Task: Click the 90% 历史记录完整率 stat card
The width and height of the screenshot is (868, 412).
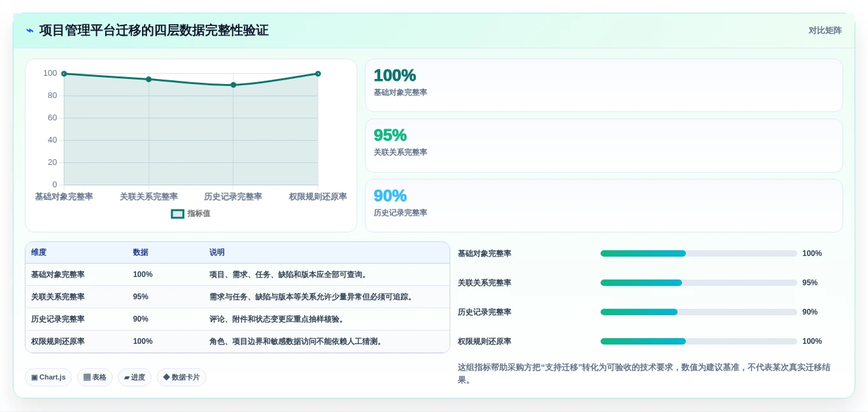Action: tap(604, 206)
